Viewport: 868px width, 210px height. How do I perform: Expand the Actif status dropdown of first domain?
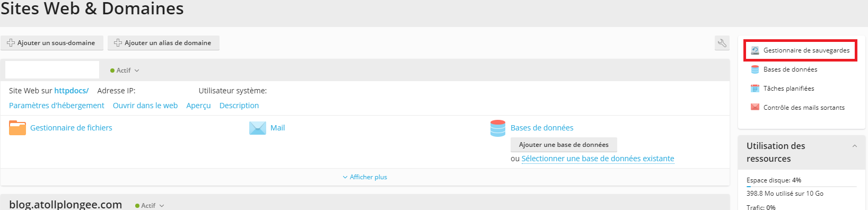coord(125,71)
